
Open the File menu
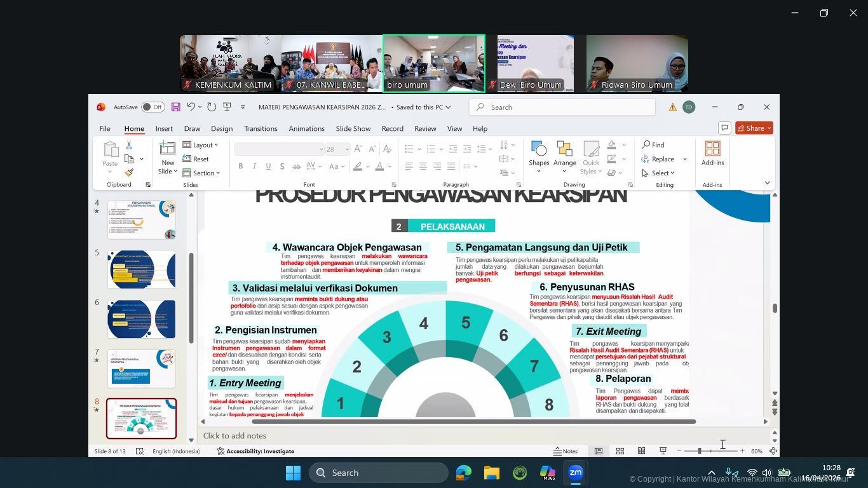click(x=105, y=128)
